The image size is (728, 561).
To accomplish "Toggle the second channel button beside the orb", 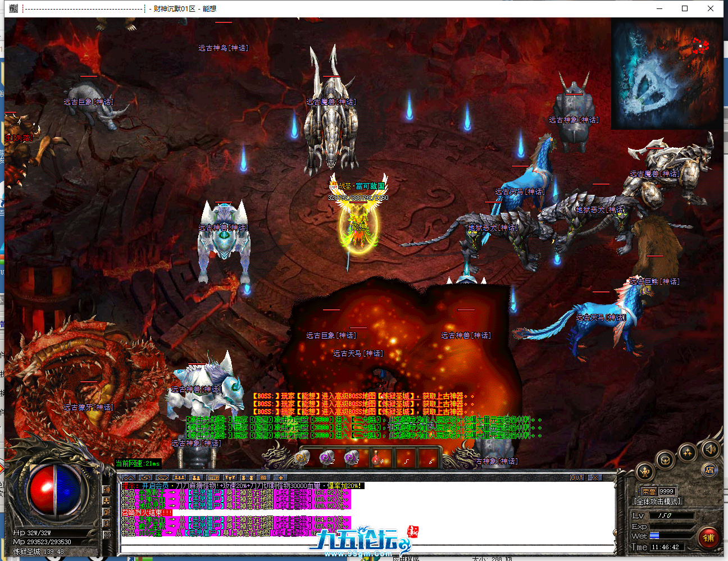I will point(107,501).
